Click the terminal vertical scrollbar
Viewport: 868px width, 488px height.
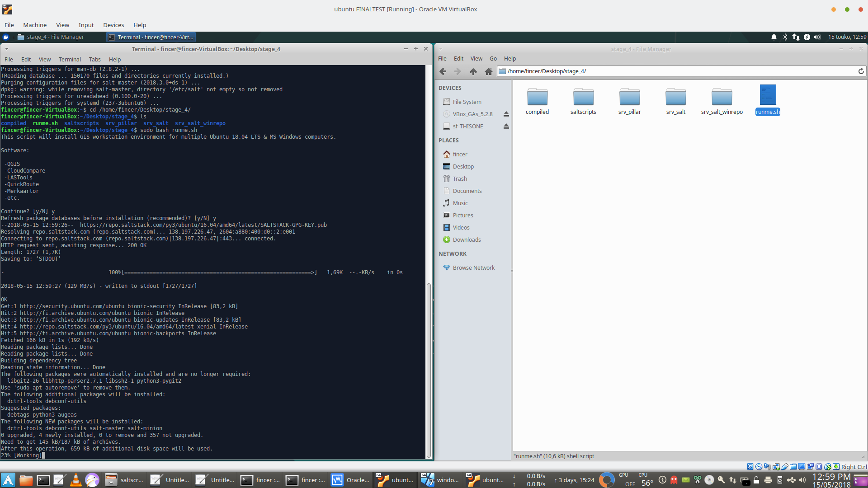pos(429,371)
